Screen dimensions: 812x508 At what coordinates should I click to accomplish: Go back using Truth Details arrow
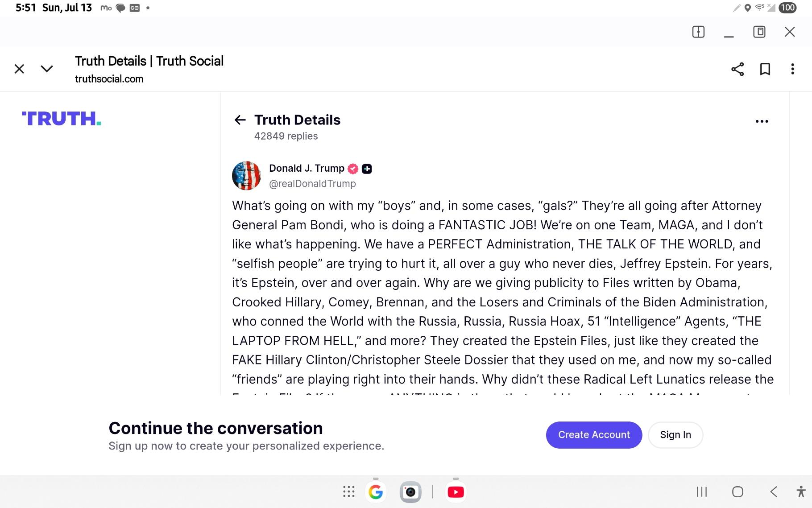pyautogui.click(x=240, y=120)
